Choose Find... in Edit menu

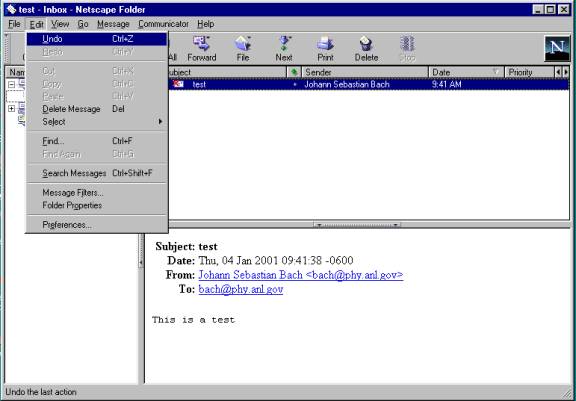click(x=97, y=141)
